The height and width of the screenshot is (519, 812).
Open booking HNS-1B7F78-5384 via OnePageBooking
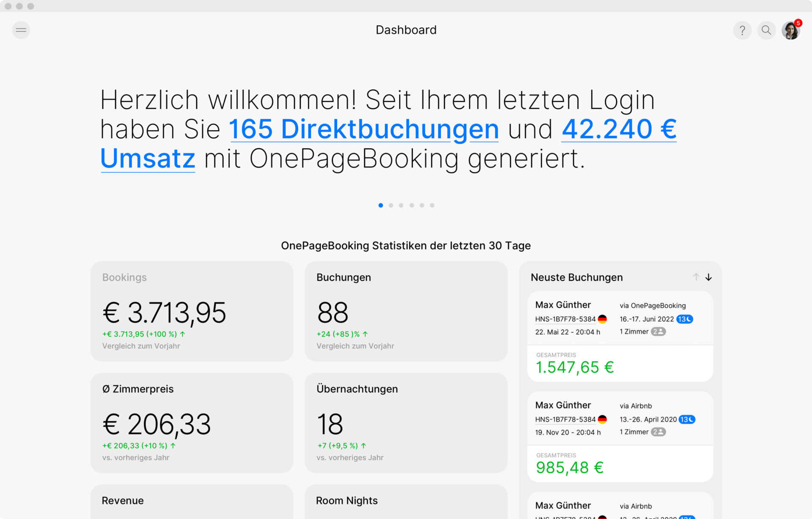[565, 319]
